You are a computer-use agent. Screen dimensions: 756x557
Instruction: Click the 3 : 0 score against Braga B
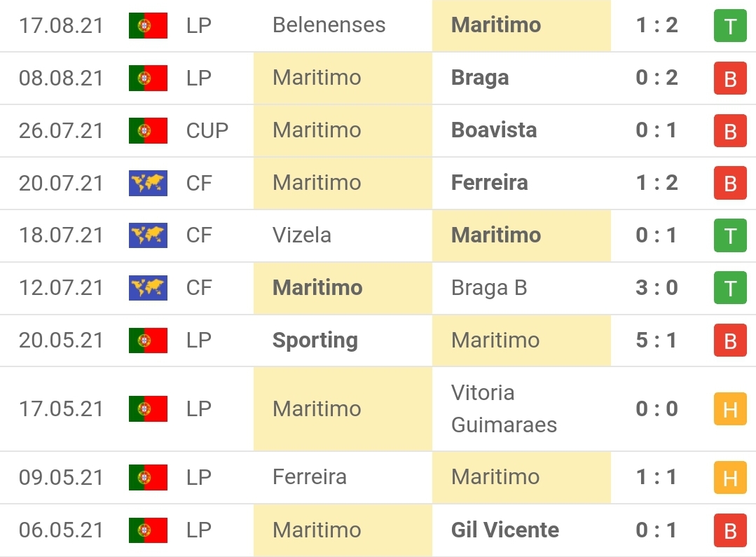click(x=657, y=288)
